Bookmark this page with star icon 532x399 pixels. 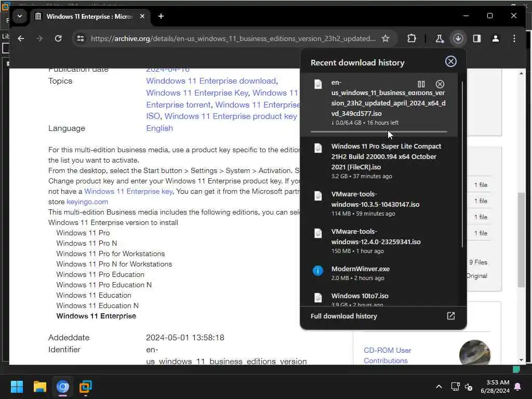385,38
